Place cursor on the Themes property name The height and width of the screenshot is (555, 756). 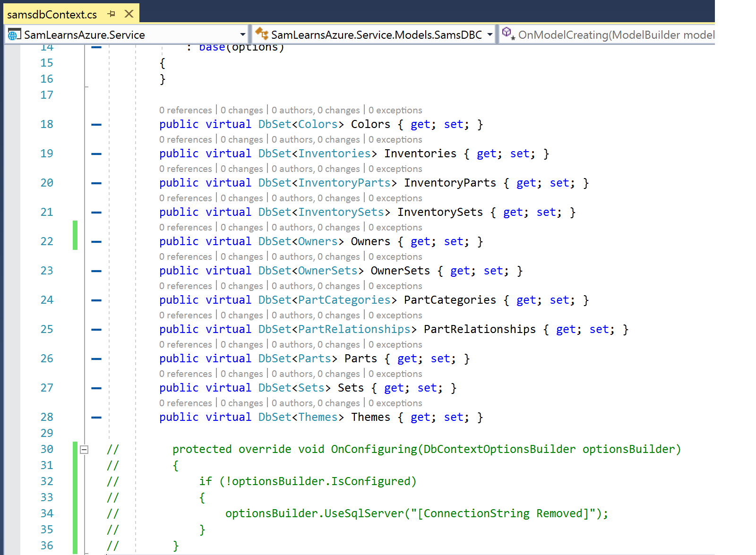[x=370, y=418]
